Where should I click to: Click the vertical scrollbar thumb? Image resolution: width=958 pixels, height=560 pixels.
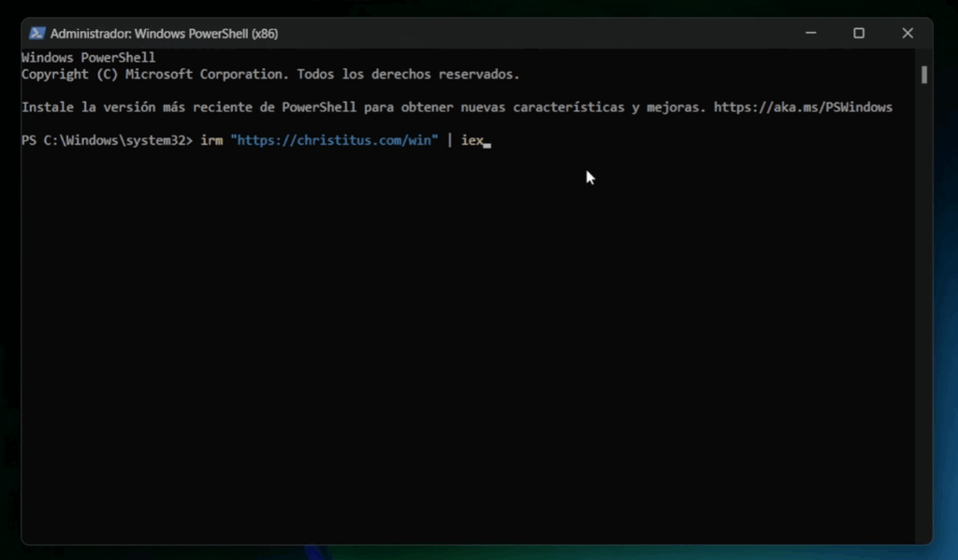924,75
